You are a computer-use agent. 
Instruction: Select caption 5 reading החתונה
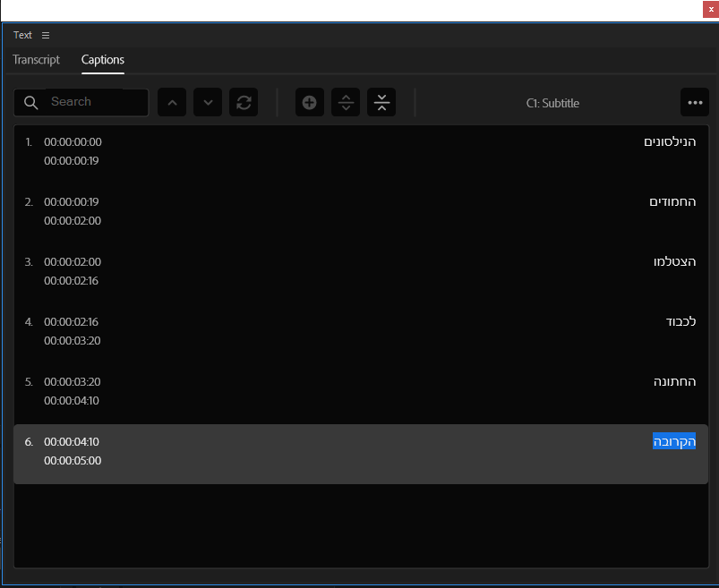[678, 380]
